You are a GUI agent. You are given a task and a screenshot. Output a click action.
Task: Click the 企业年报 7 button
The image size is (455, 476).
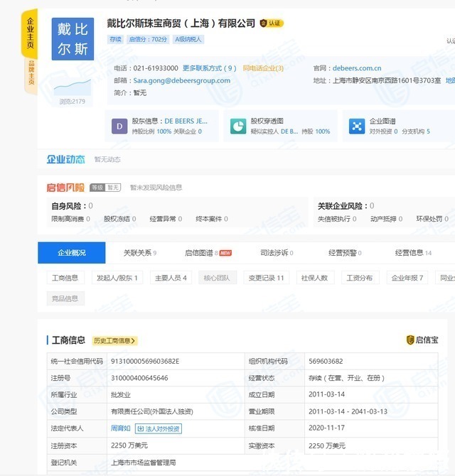click(407, 278)
